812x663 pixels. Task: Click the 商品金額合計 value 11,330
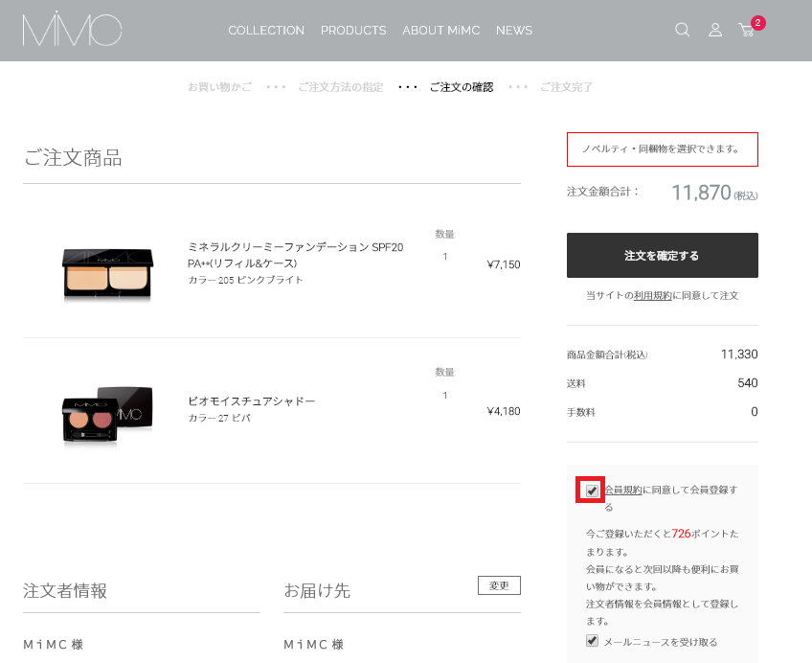point(739,354)
